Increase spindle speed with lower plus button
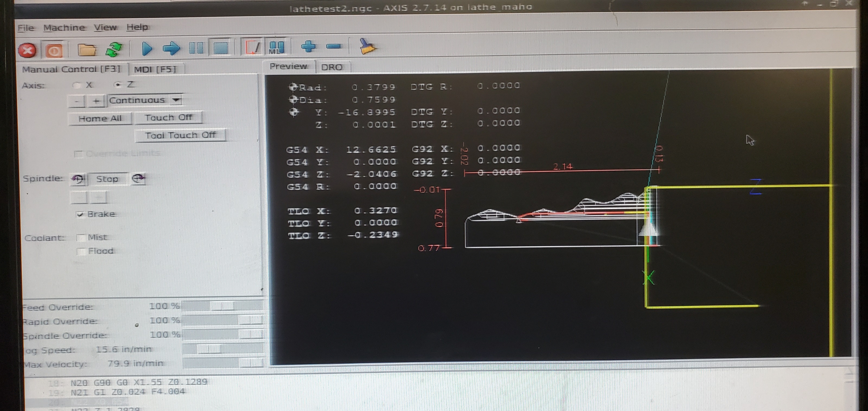Screen dimensions: 868x411 click(x=99, y=197)
